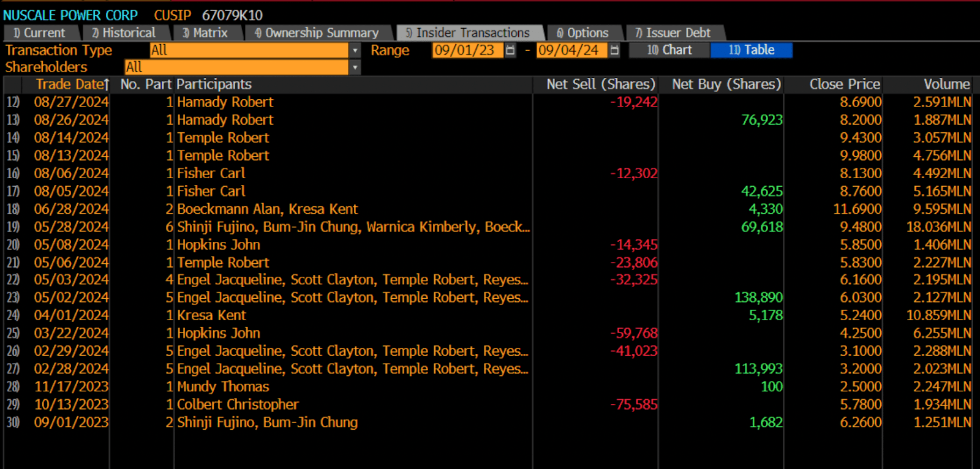Click net sell value -14,345
The width and height of the screenshot is (980, 469).
pyautogui.click(x=634, y=244)
